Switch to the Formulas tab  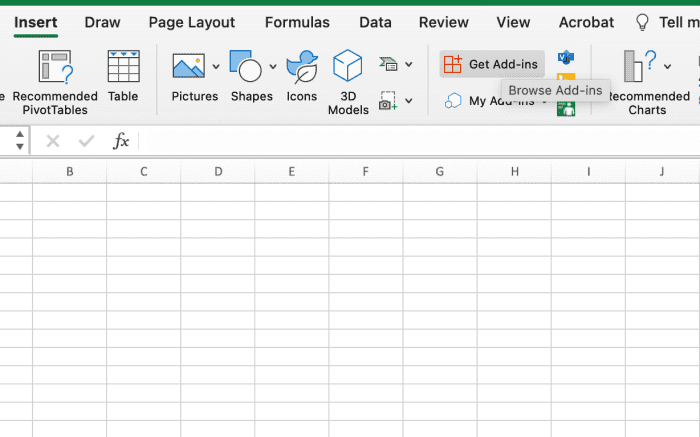pos(297,22)
